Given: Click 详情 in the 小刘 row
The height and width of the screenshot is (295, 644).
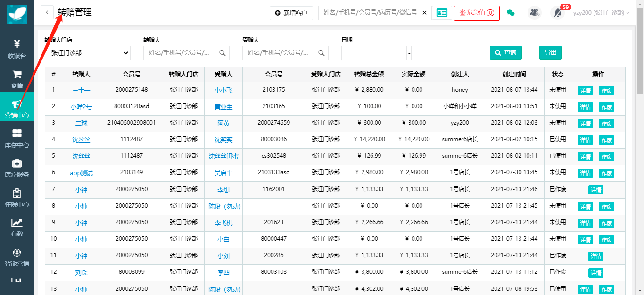Looking at the screenshot, I should click(x=596, y=256).
